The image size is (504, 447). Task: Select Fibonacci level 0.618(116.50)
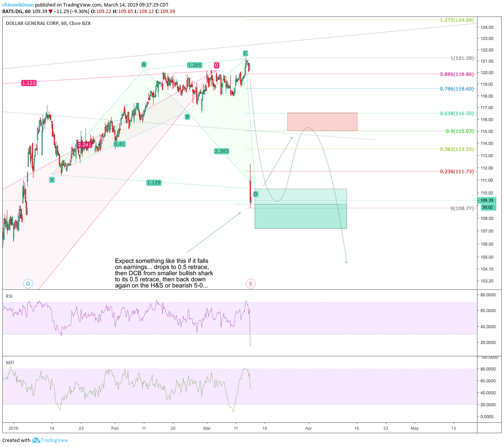(457, 113)
